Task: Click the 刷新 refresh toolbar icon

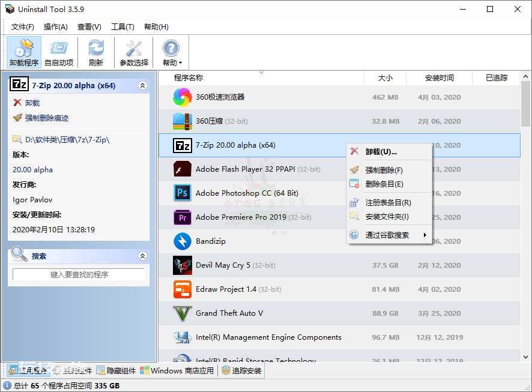Action: 95,52
